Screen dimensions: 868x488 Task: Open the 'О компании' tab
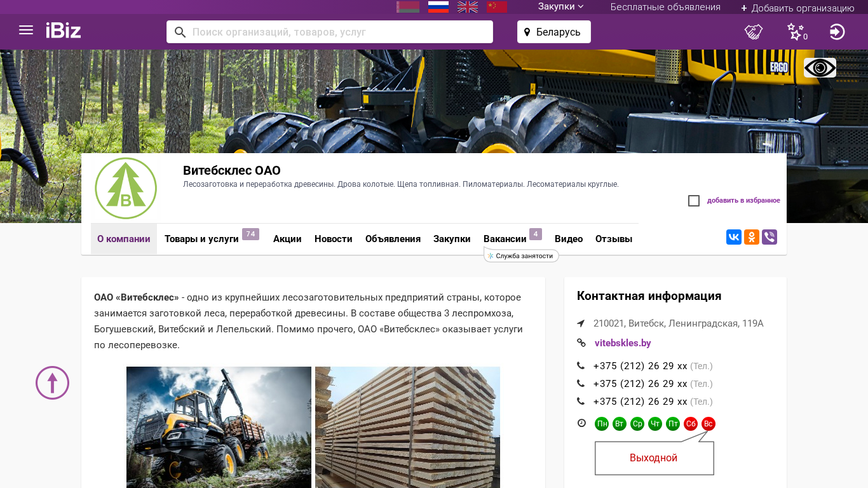[124, 239]
